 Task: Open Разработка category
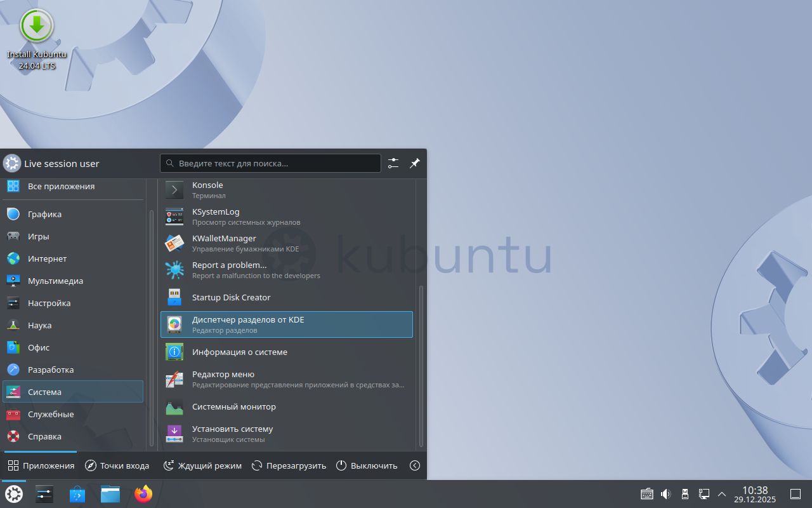tap(73, 370)
